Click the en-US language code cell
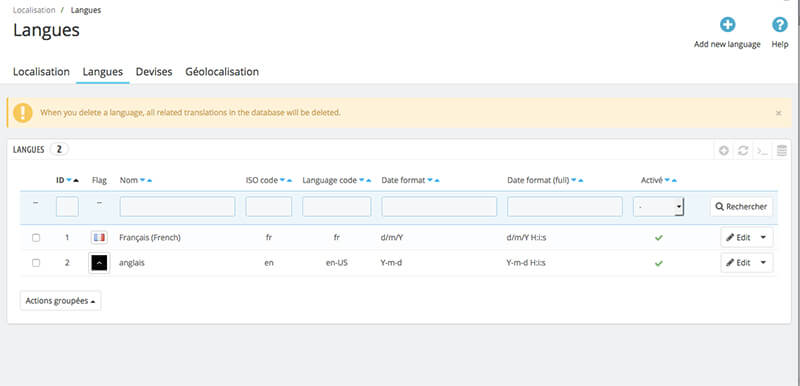The height and width of the screenshot is (386, 800). click(x=337, y=263)
